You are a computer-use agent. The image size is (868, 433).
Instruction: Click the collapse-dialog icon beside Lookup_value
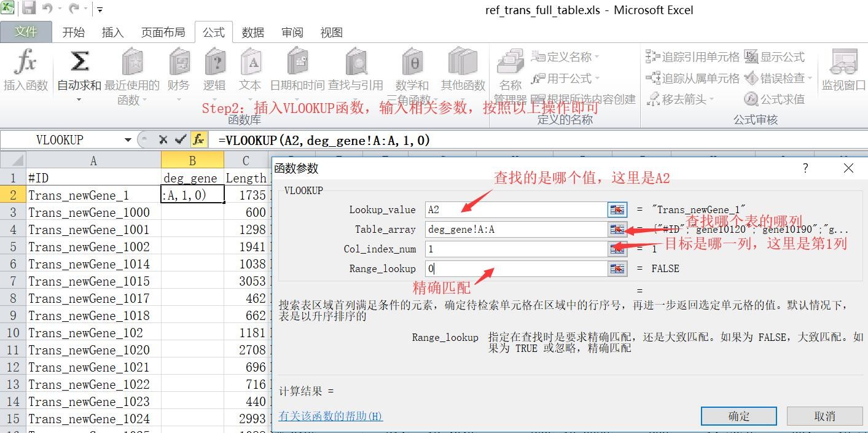coord(617,210)
